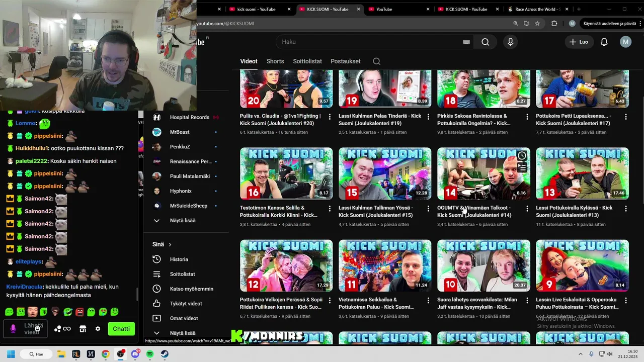Switch to the Postaukset channel tab
The height and width of the screenshot is (362, 644).
point(346,61)
